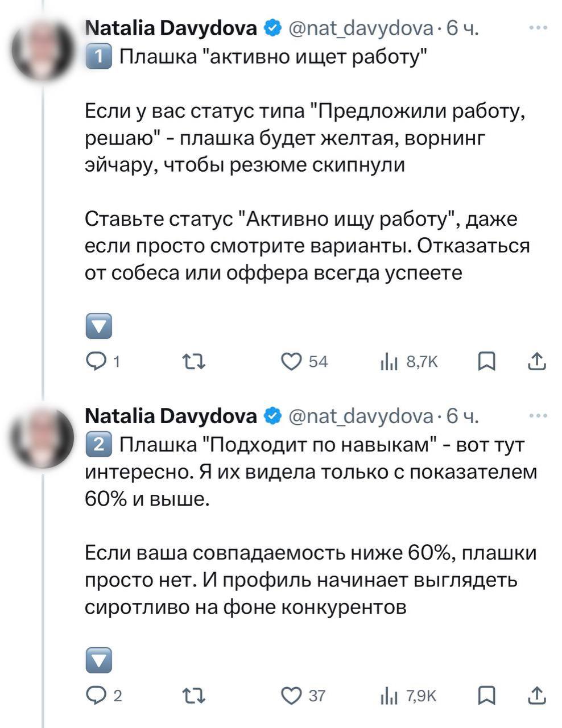The height and width of the screenshot is (728, 562).
Task: Share the first tweet
Action: (537, 361)
